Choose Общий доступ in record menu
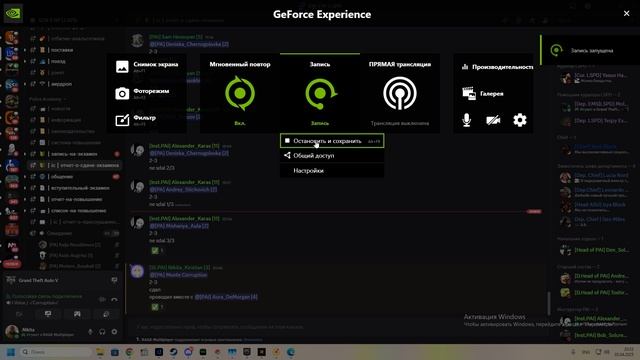This screenshot has height=360, width=640. [332, 156]
